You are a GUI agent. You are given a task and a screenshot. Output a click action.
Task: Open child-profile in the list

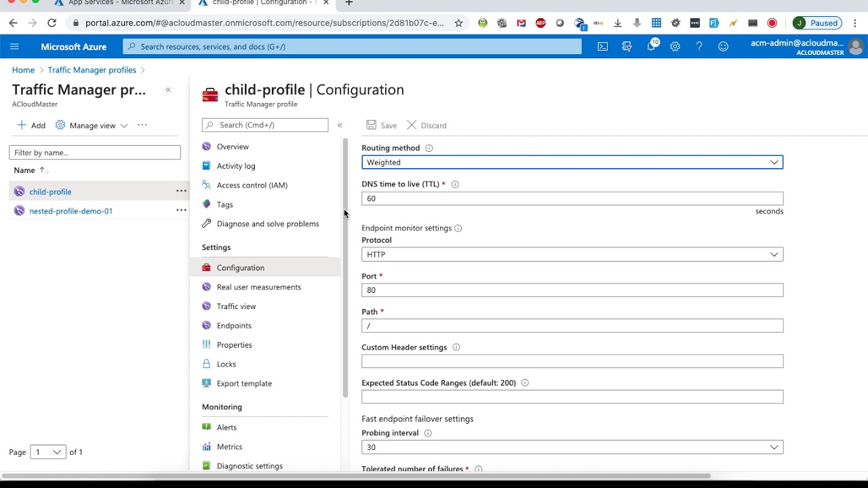click(50, 192)
